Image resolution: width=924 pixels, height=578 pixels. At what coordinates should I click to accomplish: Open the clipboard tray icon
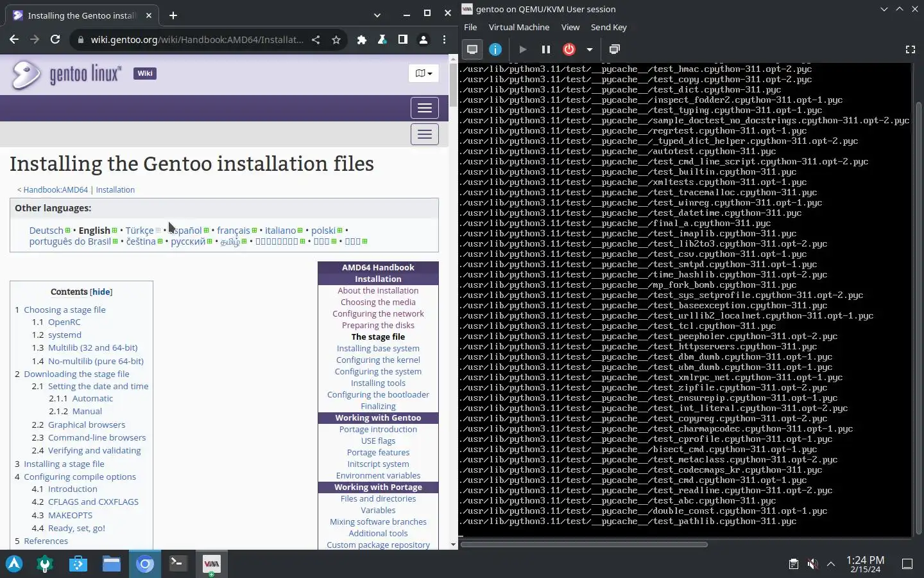coord(794,564)
